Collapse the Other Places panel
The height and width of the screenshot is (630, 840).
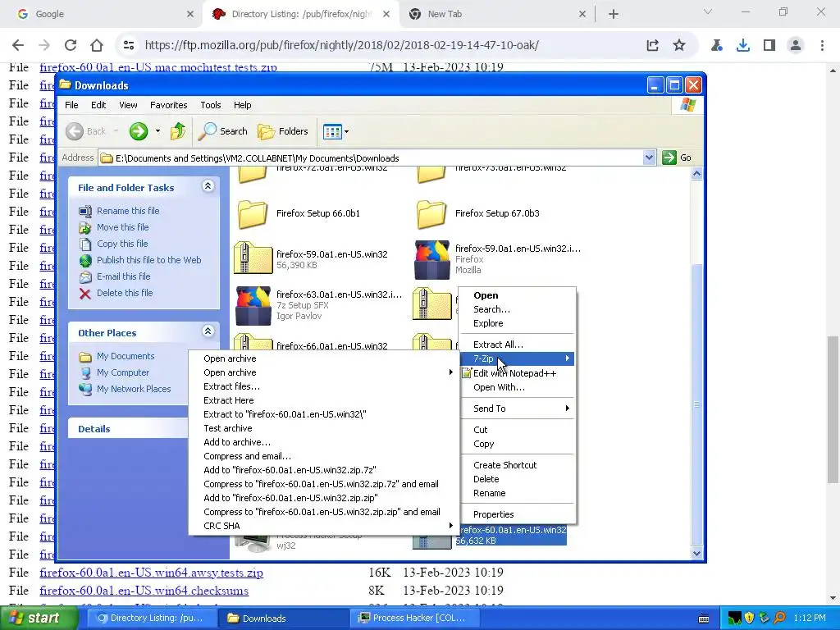click(208, 331)
